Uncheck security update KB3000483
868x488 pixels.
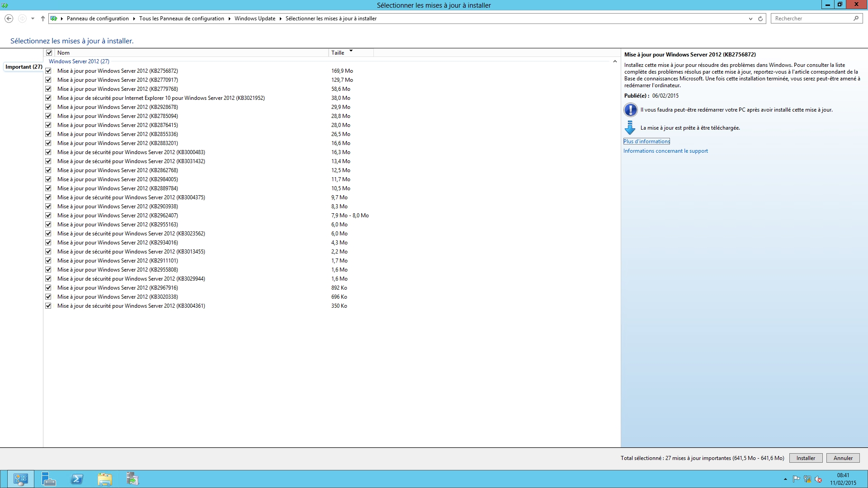[48, 152]
